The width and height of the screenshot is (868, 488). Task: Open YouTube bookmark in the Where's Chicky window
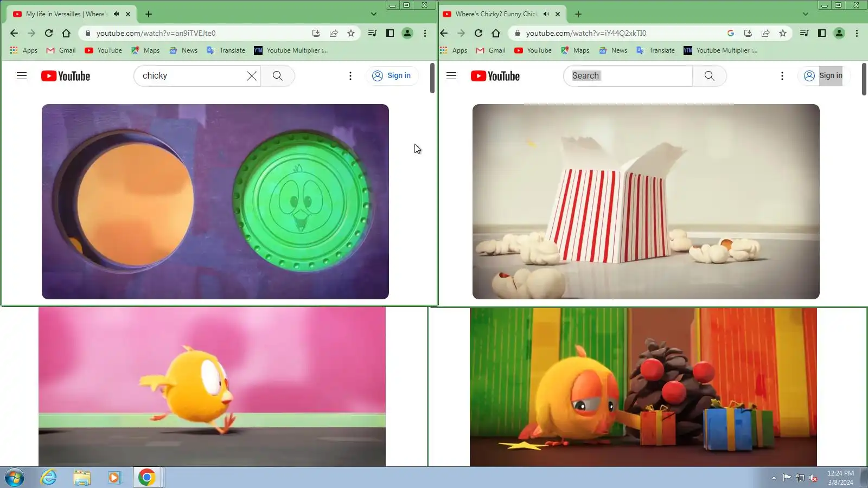pyautogui.click(x=533, y=50)
